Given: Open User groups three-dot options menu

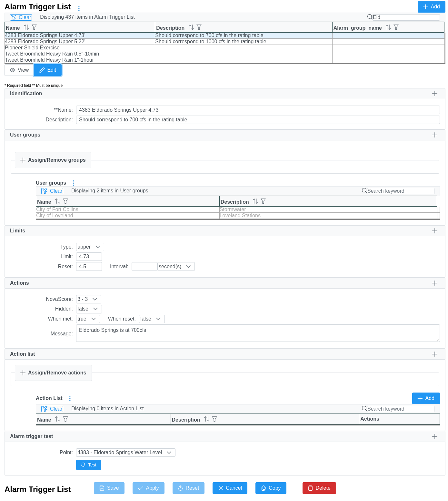Looking at the screenshot, I should (x=74, y=183).
